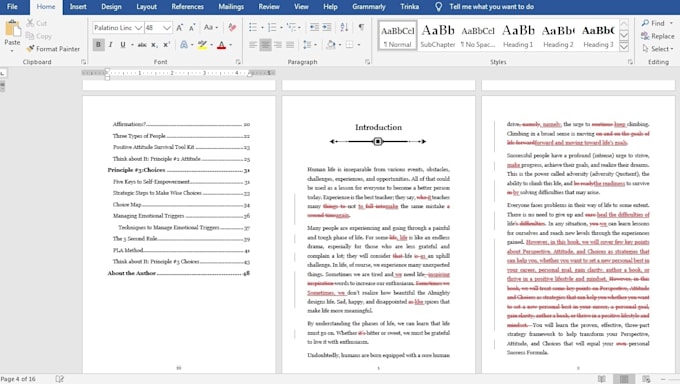
Task: Expand highlight color dropdown arrow
Action: pos(212,45)
